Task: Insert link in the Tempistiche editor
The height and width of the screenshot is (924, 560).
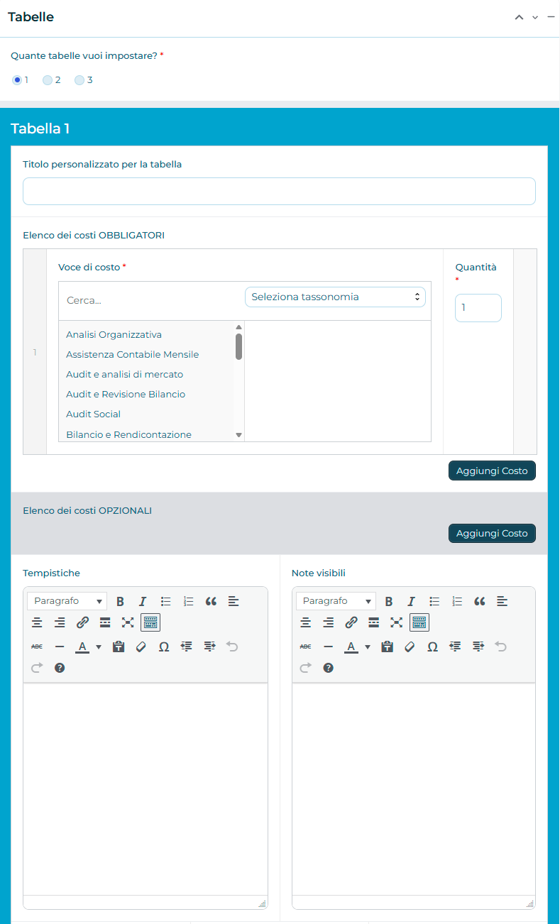Action: 82,622
